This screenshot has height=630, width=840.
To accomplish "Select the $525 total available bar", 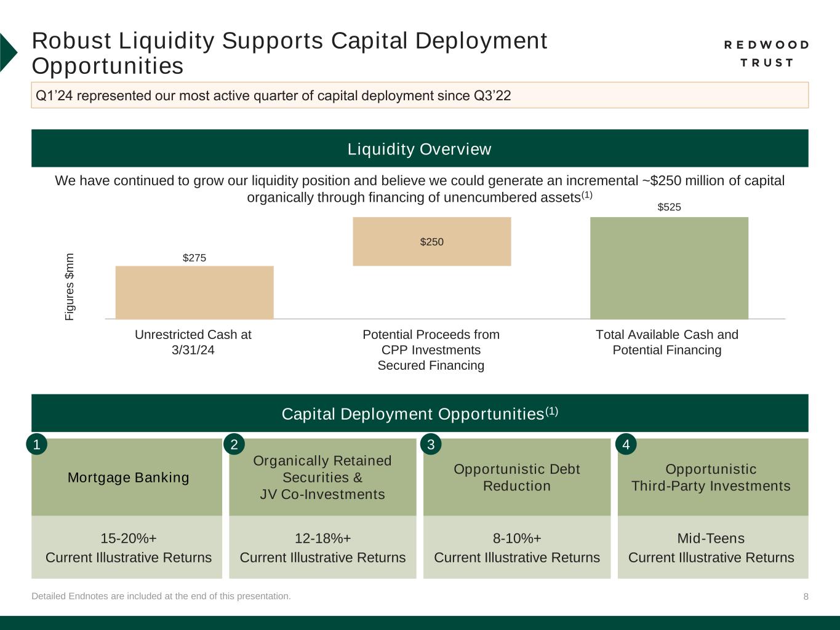I will [x=669, y=268].
